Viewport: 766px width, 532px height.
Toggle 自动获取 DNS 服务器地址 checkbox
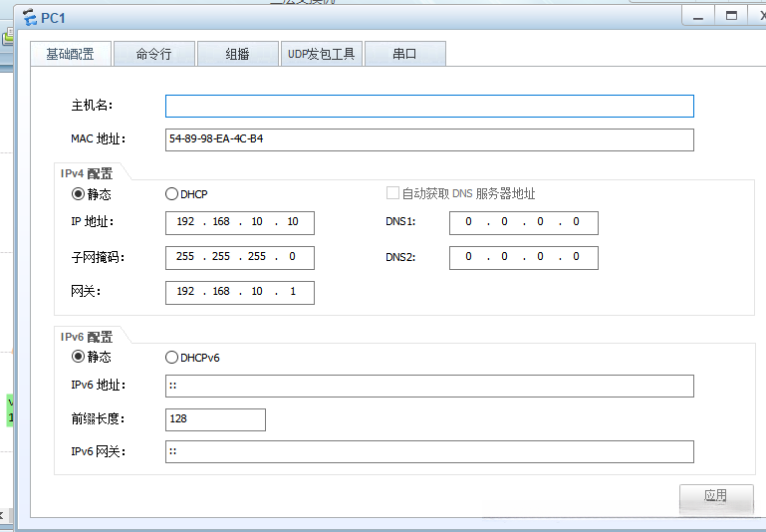coord(392,193)
